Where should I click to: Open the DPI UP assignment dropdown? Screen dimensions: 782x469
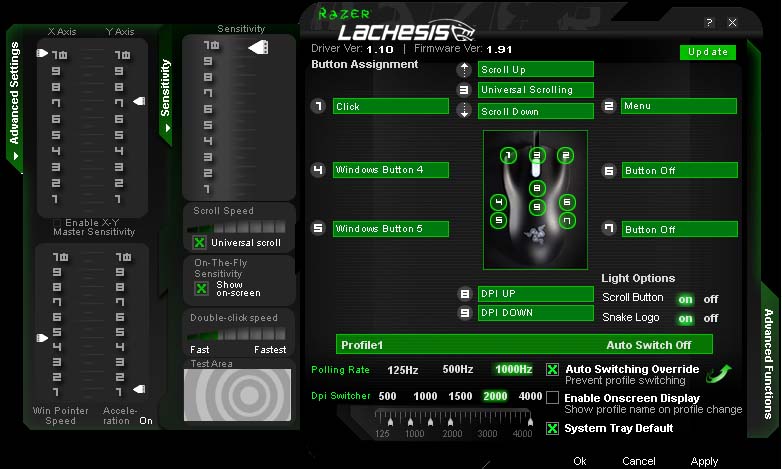(x=535, y=294)
